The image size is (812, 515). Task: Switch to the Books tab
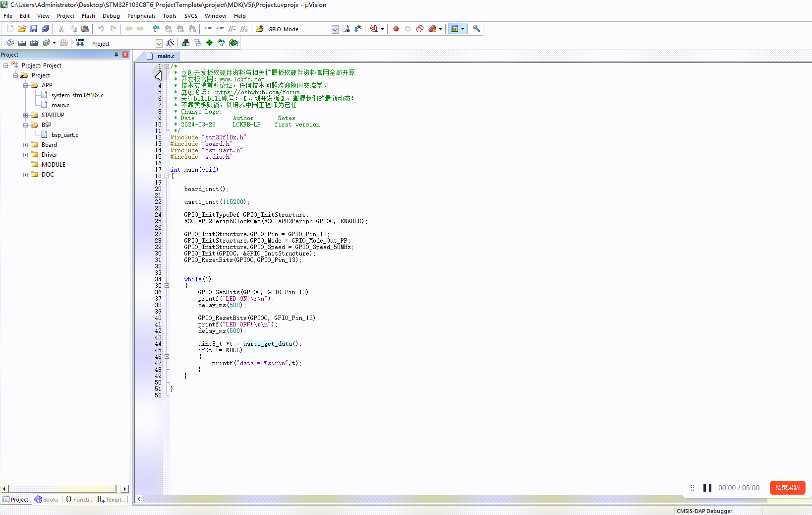tap(47, 500)
